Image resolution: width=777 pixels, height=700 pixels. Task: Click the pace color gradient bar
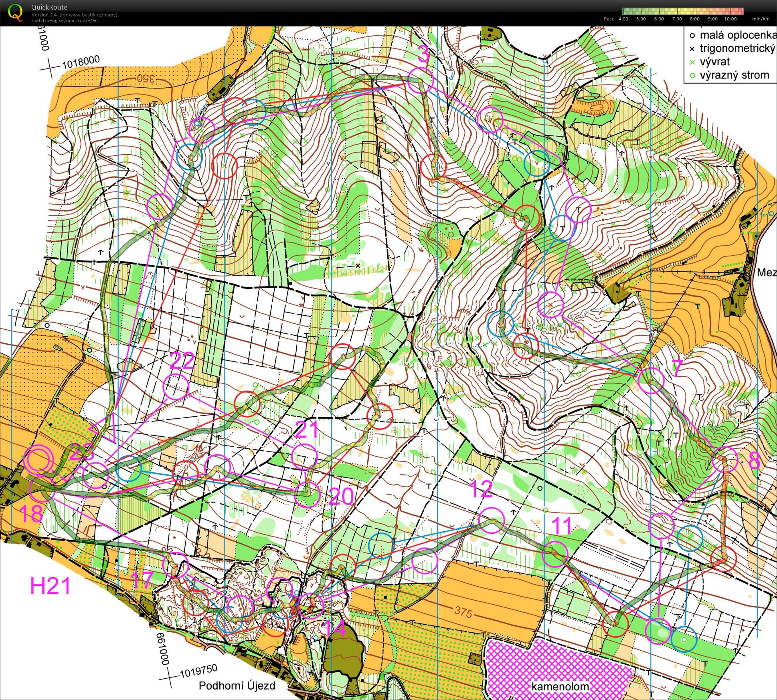[683, 11]
